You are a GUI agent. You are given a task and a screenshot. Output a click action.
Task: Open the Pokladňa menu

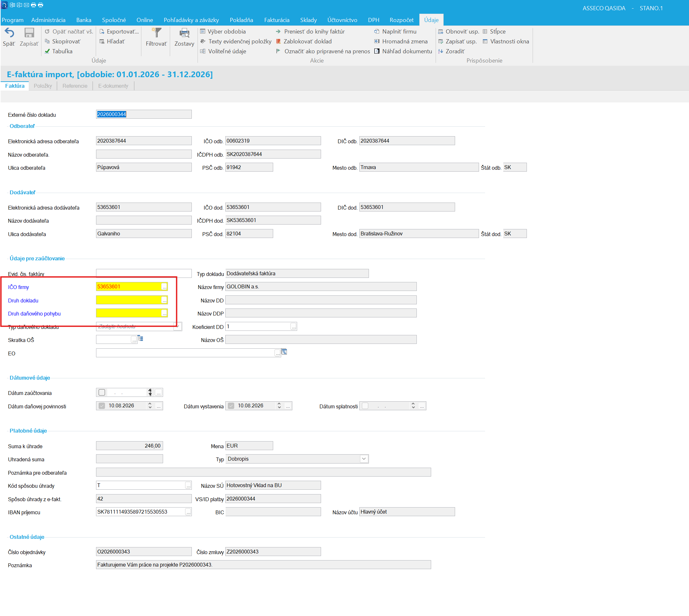241,20
